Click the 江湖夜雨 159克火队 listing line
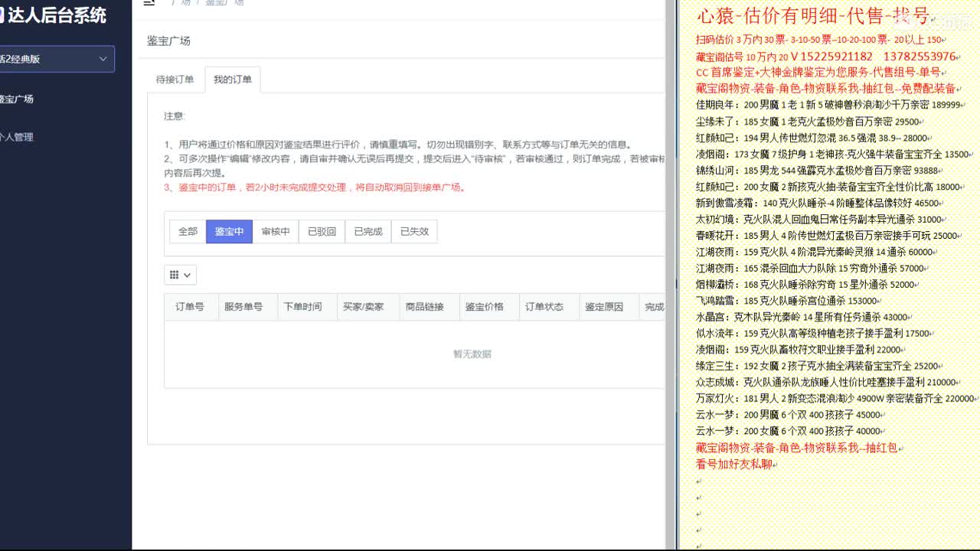980x551 pixels. tap(815, 252)
